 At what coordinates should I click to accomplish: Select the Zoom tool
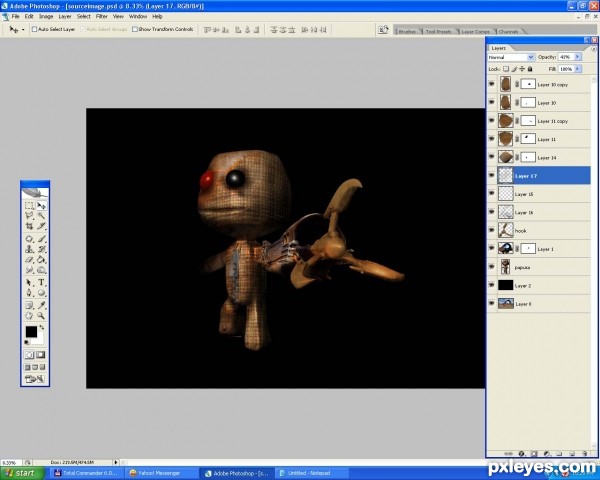(41, 316)
